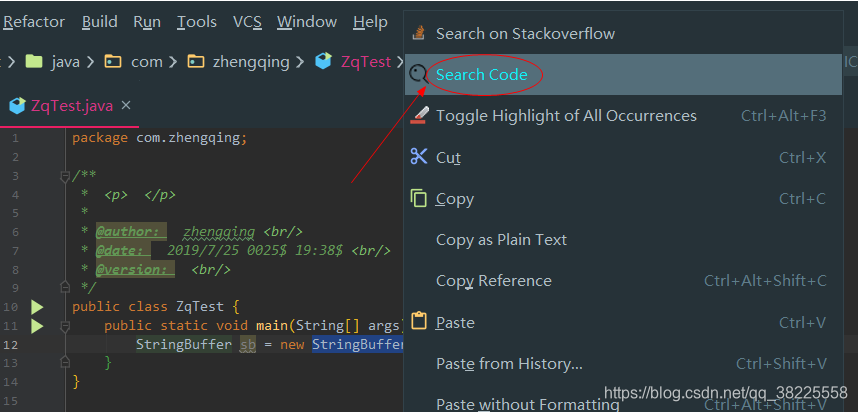Click the clipboard Paste icon
The image size is (858, 412).
click(x=419, y=321)
